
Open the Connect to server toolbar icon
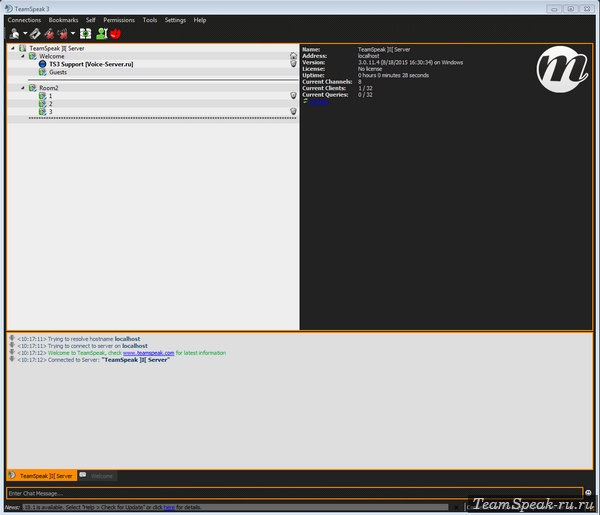click(15, 34)
